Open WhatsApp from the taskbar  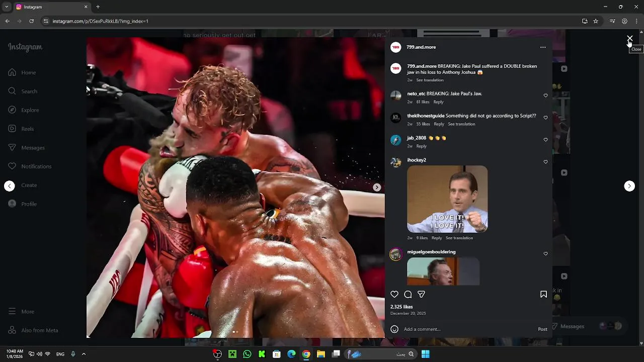click(x=247, y=354)
